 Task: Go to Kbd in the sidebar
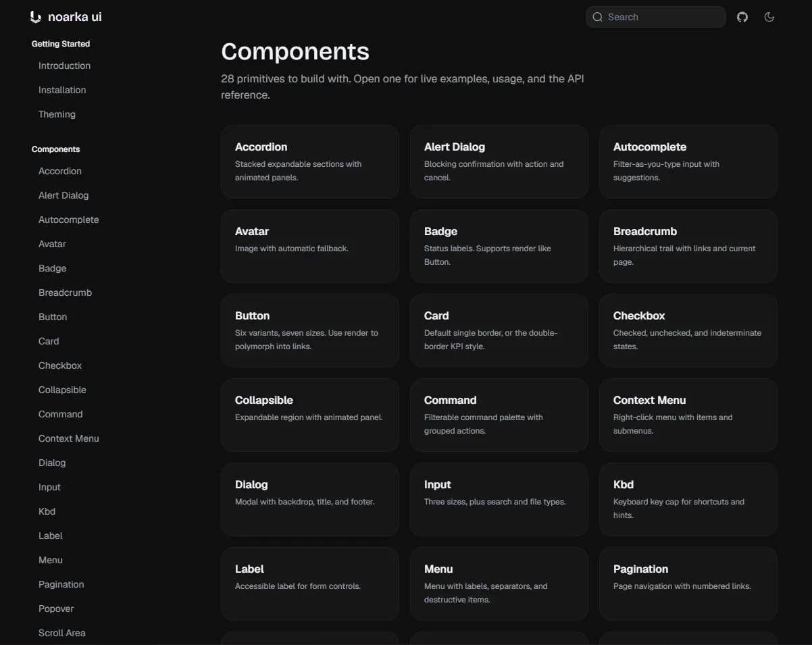click(x=47, y=511)
